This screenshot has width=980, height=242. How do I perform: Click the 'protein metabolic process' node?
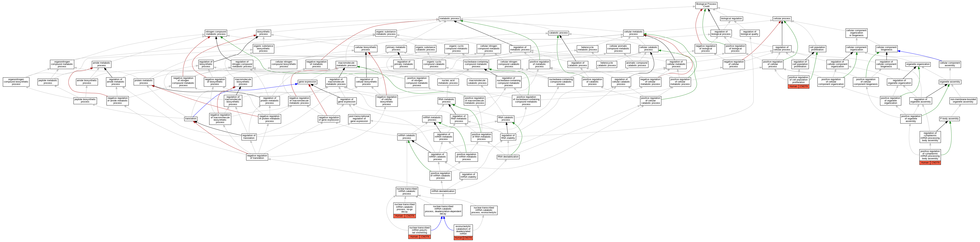click(x=143, y=82)
